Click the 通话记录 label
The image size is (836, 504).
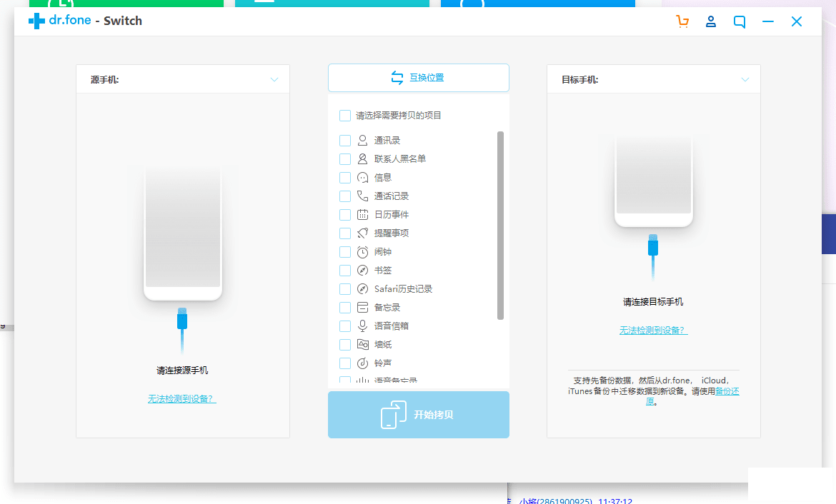tap(392, 196)
